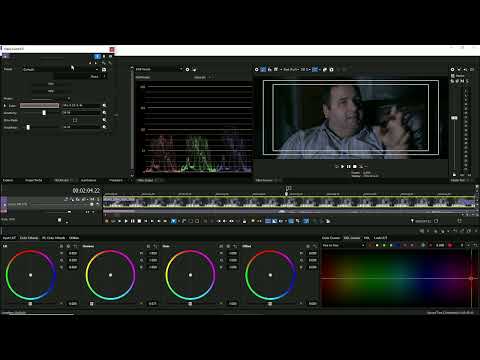Close the Video Event FX window

112,49
